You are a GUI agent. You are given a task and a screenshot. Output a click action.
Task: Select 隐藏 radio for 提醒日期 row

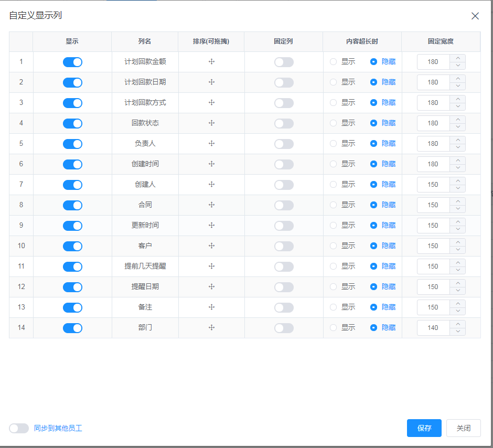click(x=373, y=287)
